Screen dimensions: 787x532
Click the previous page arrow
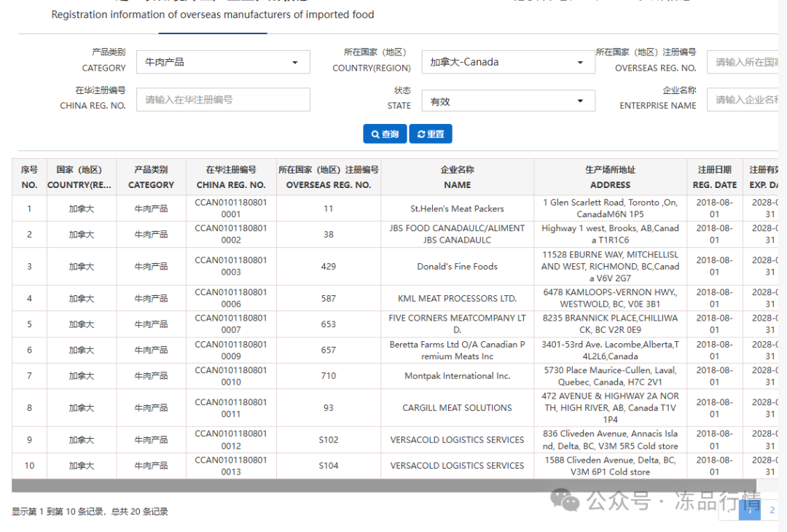pyautogui.click(x=728, y=510)
